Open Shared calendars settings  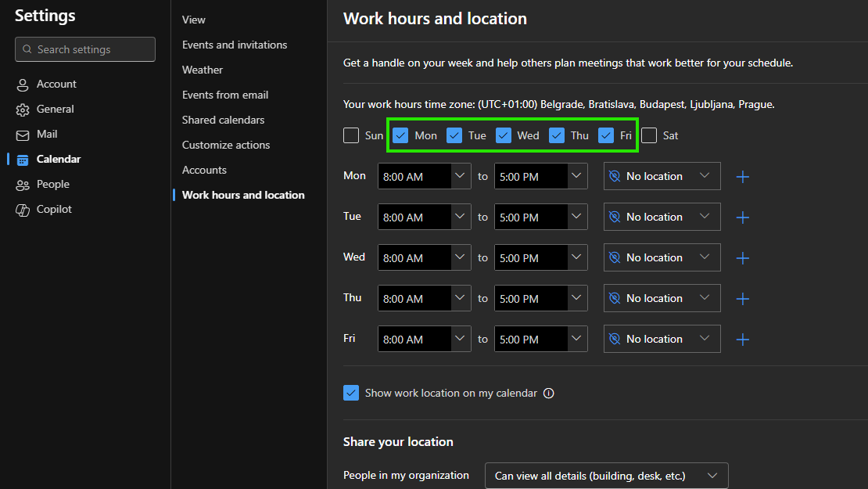(223, 120)
